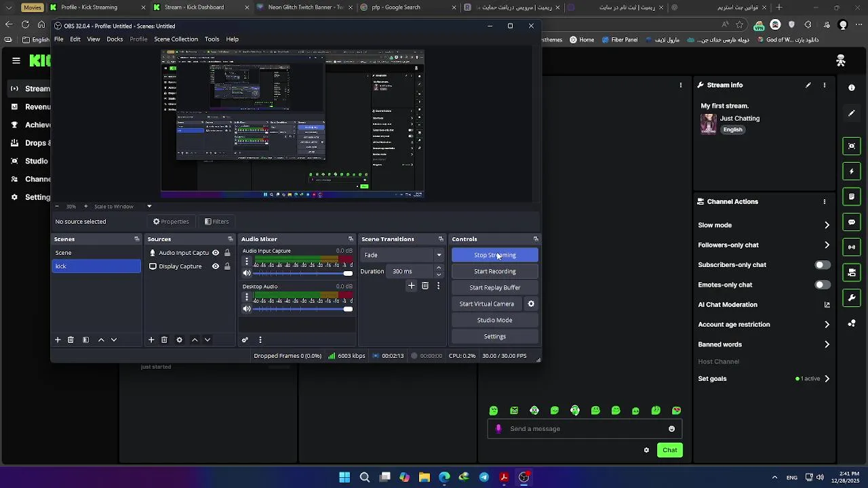The height and width of the screenshot is (488, 868).
Task: Add a new source with plus icon
Action: [151, 340]
